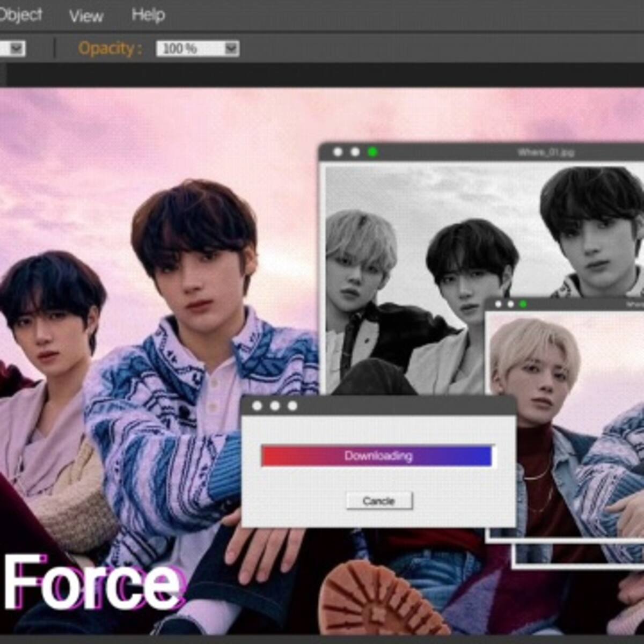Open the partially visible dropdown left of Opacity
The width and height of the screenshot is (644, 644).
17,49
